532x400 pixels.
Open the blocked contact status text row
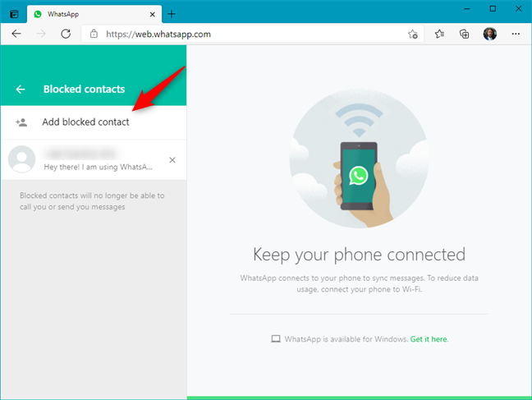98,167
